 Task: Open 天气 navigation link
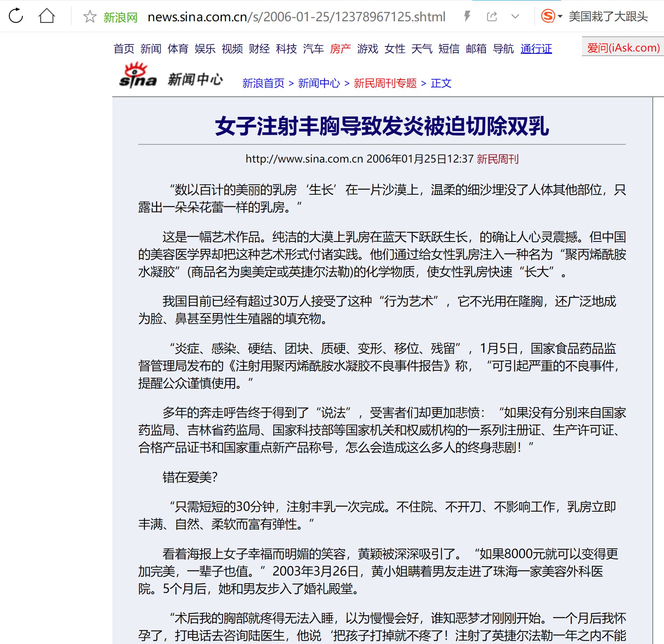point(422,49)
